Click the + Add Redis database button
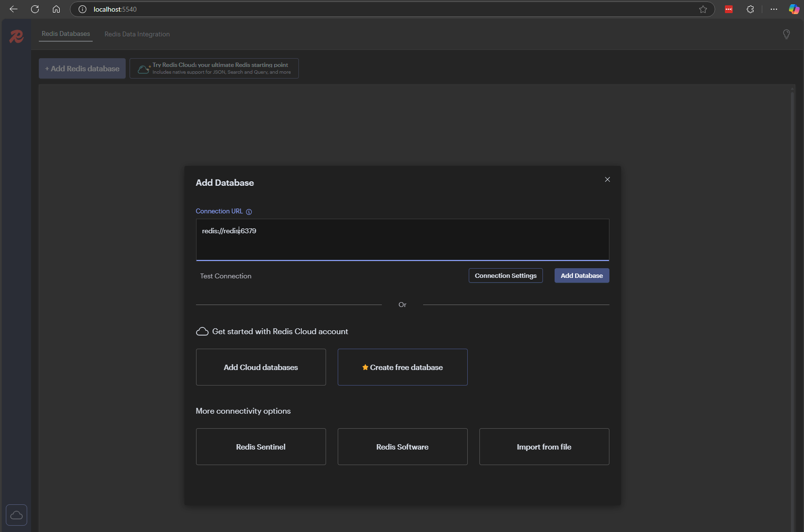This screenshot has height=532, width=804. point(82,68)
